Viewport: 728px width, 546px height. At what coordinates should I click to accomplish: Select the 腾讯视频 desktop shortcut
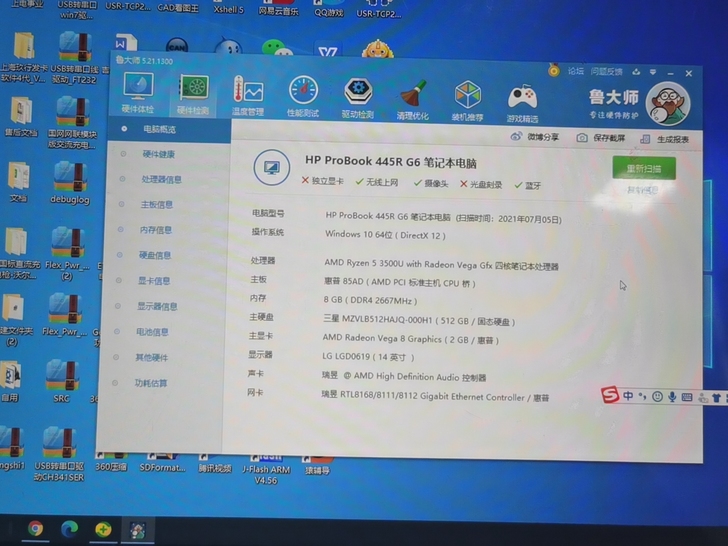coord(214,464)
